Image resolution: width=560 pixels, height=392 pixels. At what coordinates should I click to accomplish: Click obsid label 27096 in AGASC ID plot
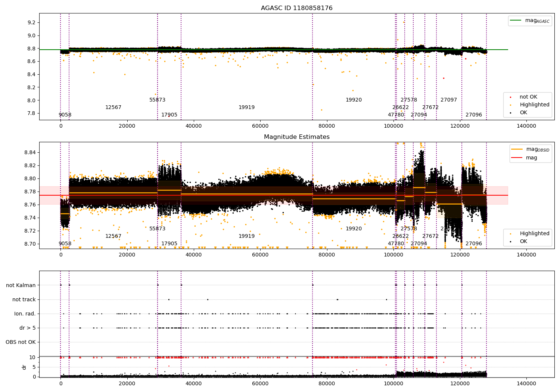click(x=474, y=115)
